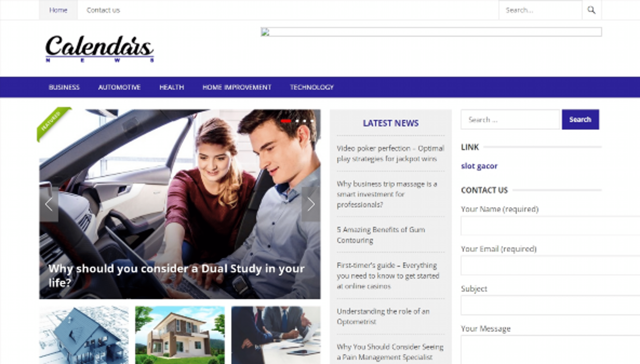Click the magnifier search icon in top bar
The width and height of the screenshot is (640, 364).
coord(591,10)
